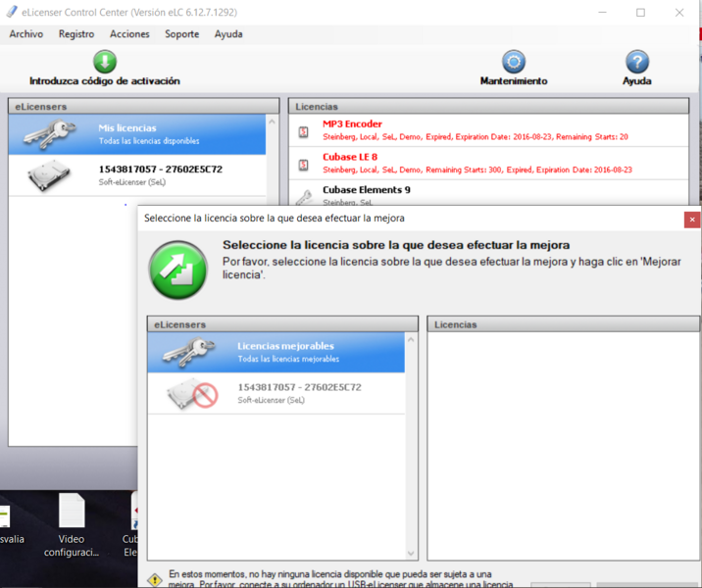Click the eLicenser app icon in title bar

[12, 12]
